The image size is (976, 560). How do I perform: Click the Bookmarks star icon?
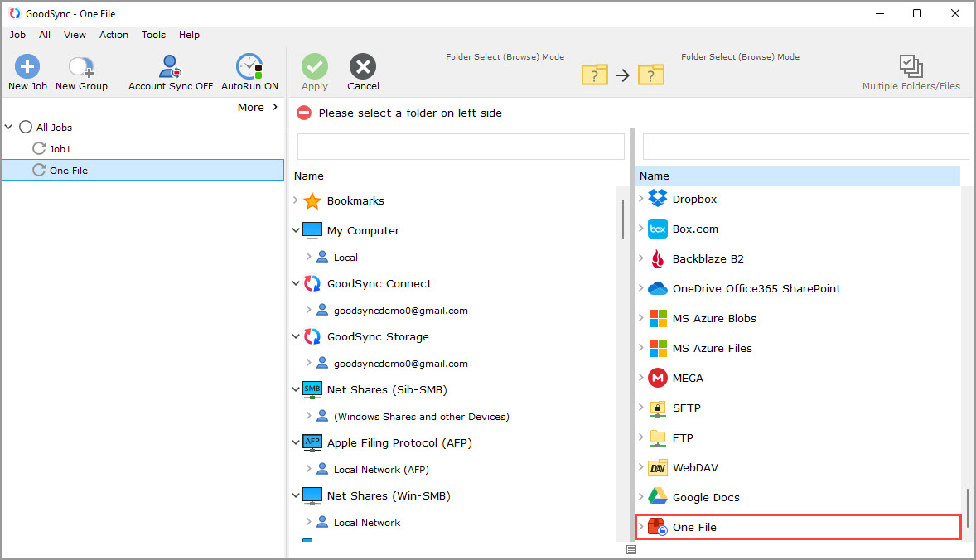click(312, 201)
